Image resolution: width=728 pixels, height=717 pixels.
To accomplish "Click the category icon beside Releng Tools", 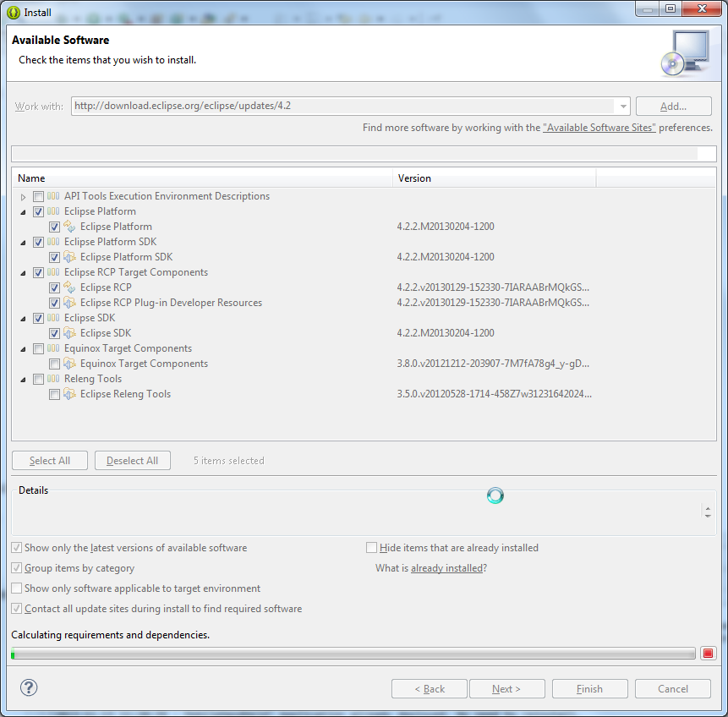I will pos(53,379).
